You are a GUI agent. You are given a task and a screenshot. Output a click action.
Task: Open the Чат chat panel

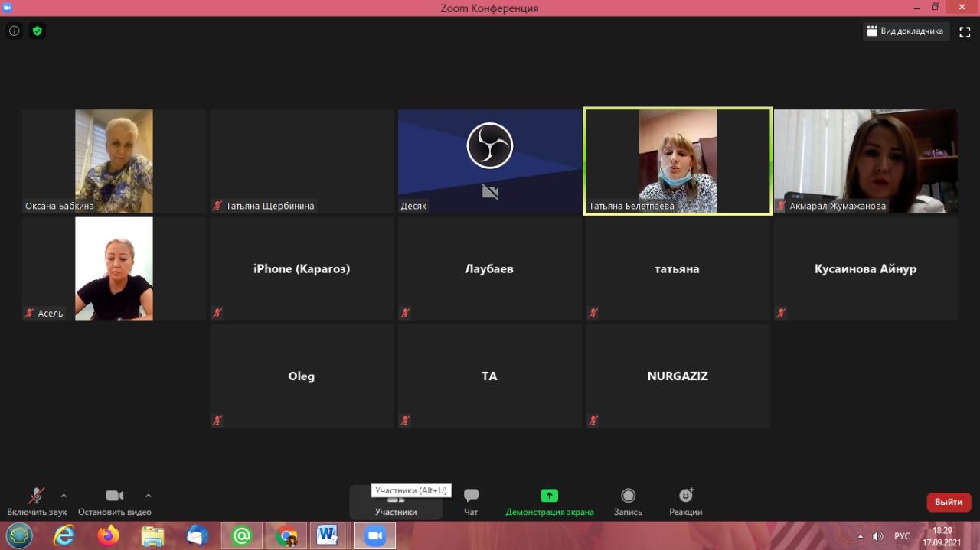(471, 502)
